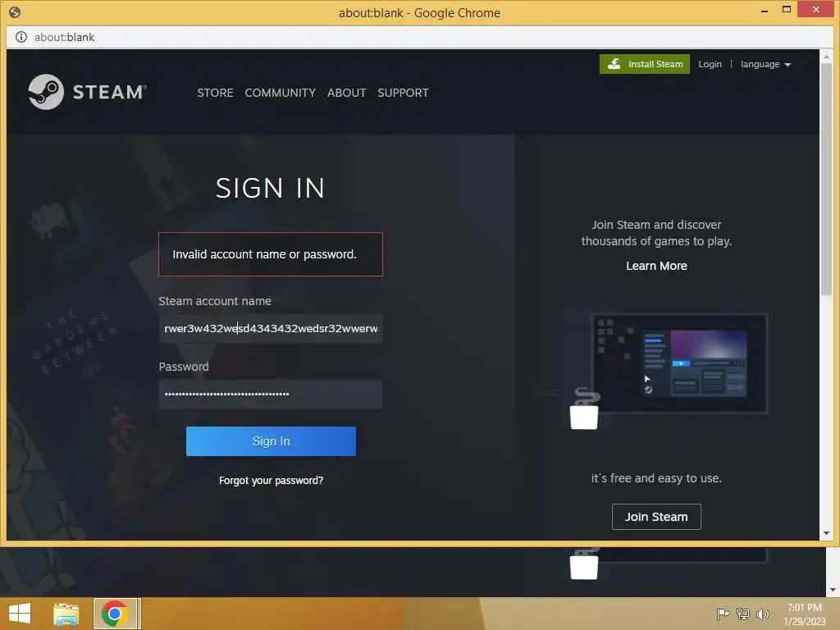Focus the Steam account name field
Viewport: 840px width, 630px height.
point(271,328)
